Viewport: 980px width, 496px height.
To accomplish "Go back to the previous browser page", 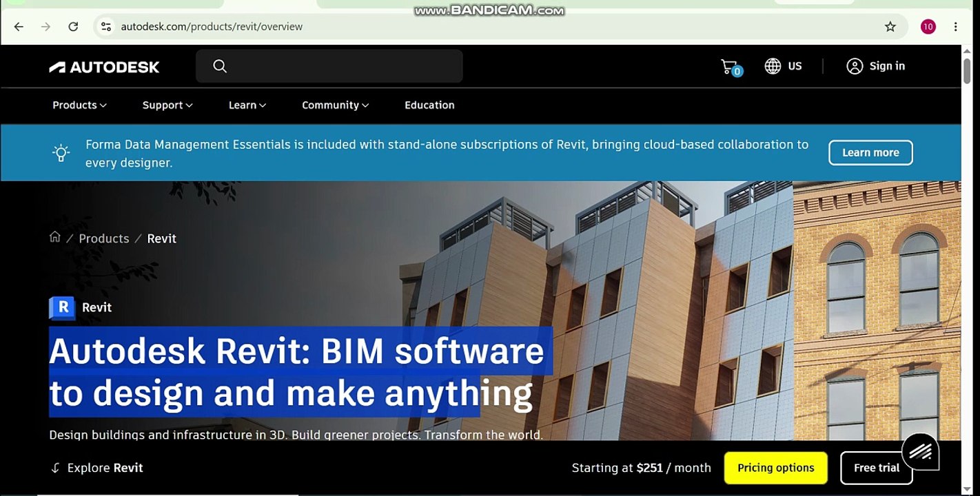I will (19, 27).
